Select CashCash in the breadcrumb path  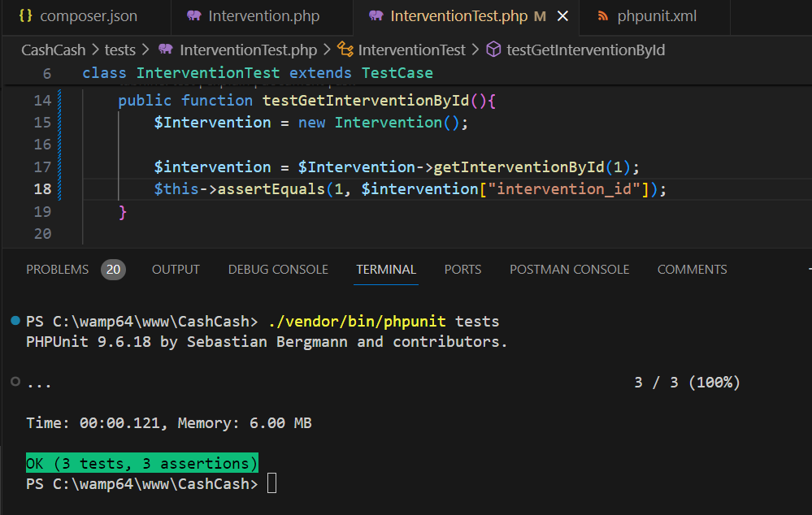tap(53, 50)
